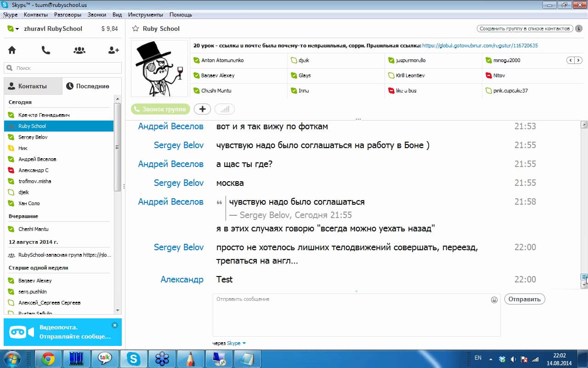Open Ruby School group avatar picture
588x368 pixels.
(x=159, y=69)
